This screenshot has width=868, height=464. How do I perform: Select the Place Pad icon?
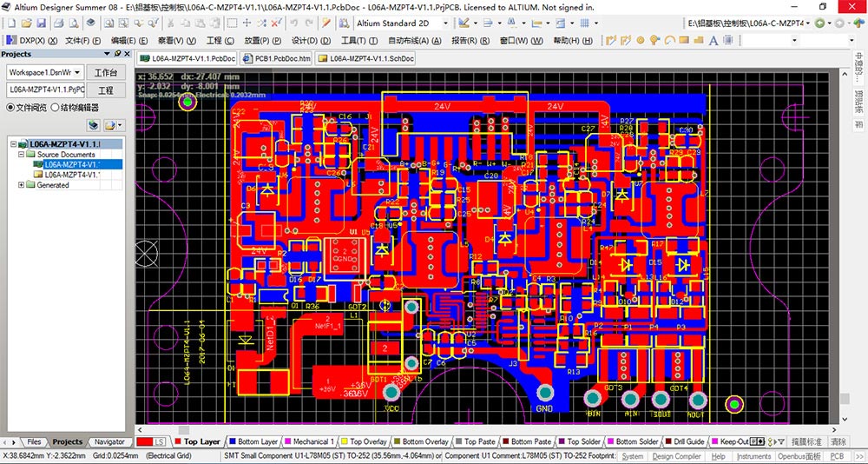pyautogui.click(x=641, y=41)
